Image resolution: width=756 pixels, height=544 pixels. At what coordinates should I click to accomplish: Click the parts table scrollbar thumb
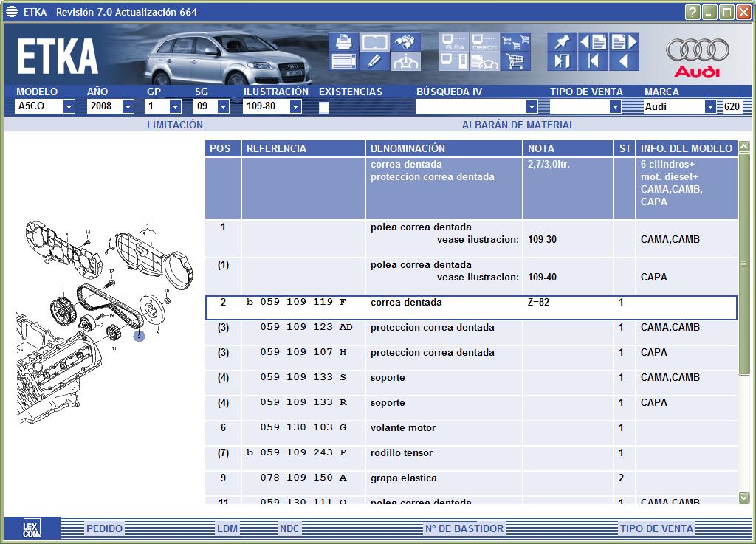click(744, 264)
